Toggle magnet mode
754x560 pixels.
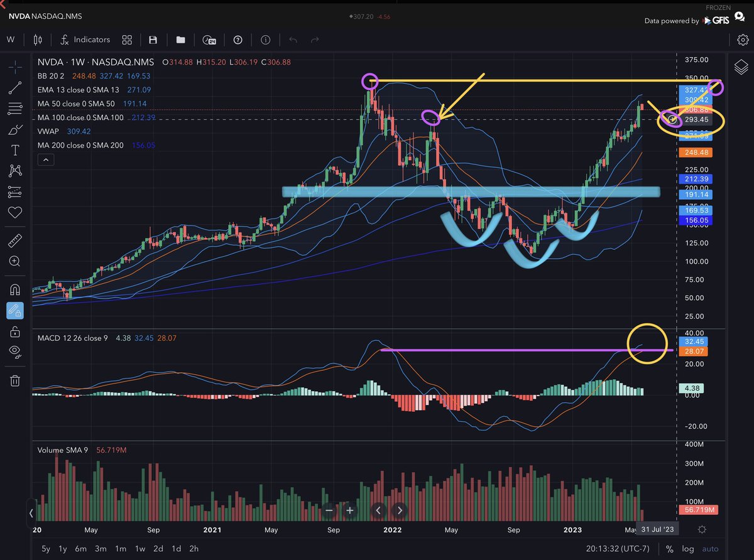15,289
